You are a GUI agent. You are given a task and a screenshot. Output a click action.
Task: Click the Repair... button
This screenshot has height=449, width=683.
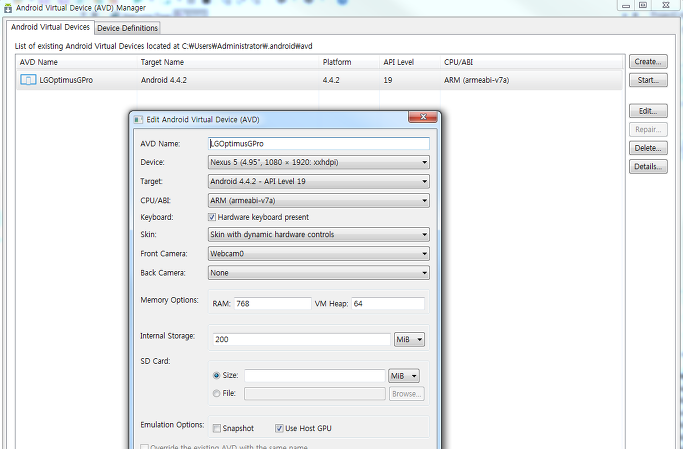648,129
